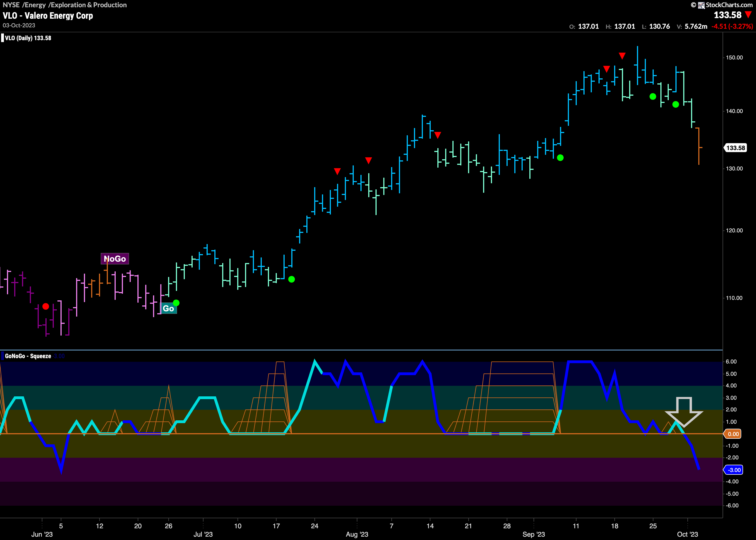Click the orange 0.00 oscillator axis tag
Viewport: 756px width, 540px height.
coord(733,434)
